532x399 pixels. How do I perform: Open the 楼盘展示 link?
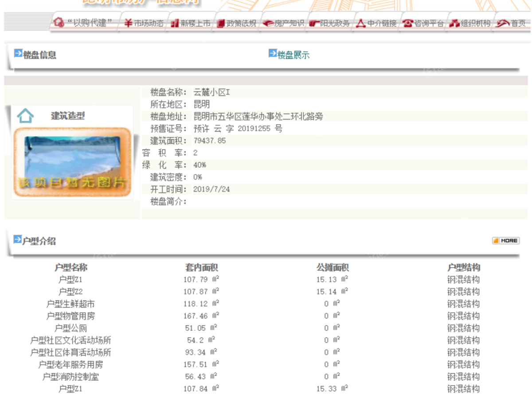(x=293, y=55)
